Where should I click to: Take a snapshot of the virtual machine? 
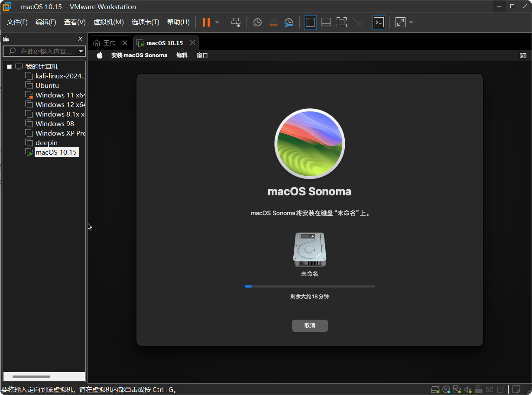[x=257, y=22]
